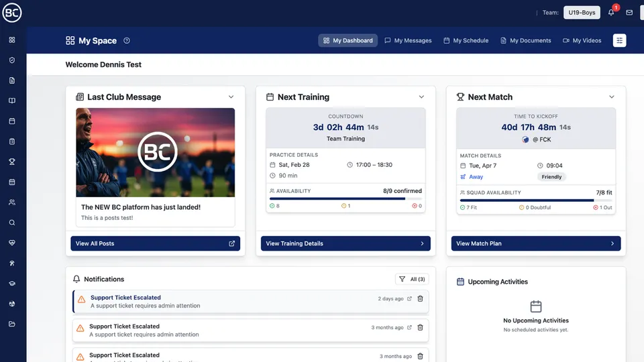Viewport: 644px width, 362px height.
Task: Click the 7/8 fit squad text
Action: 604,192
